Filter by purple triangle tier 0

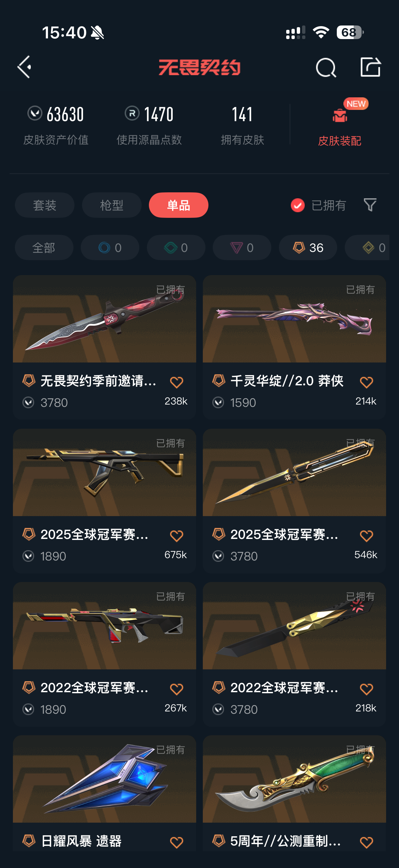click(242, 248)
